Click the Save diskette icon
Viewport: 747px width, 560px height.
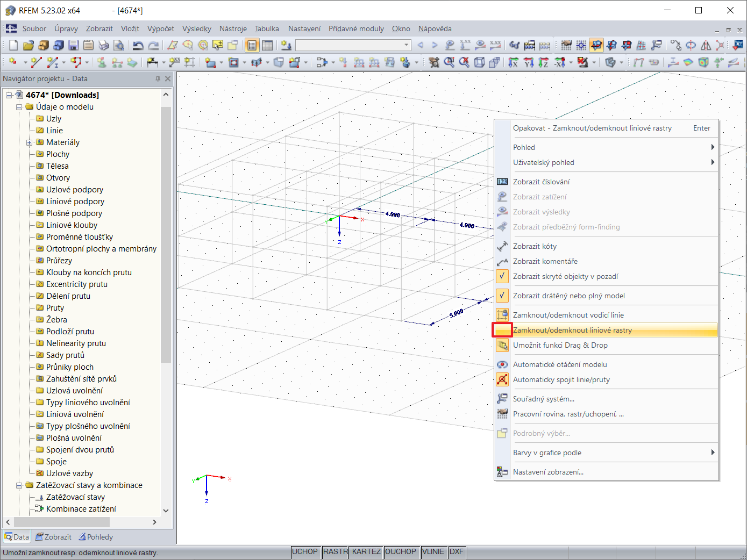pos(74,46)
